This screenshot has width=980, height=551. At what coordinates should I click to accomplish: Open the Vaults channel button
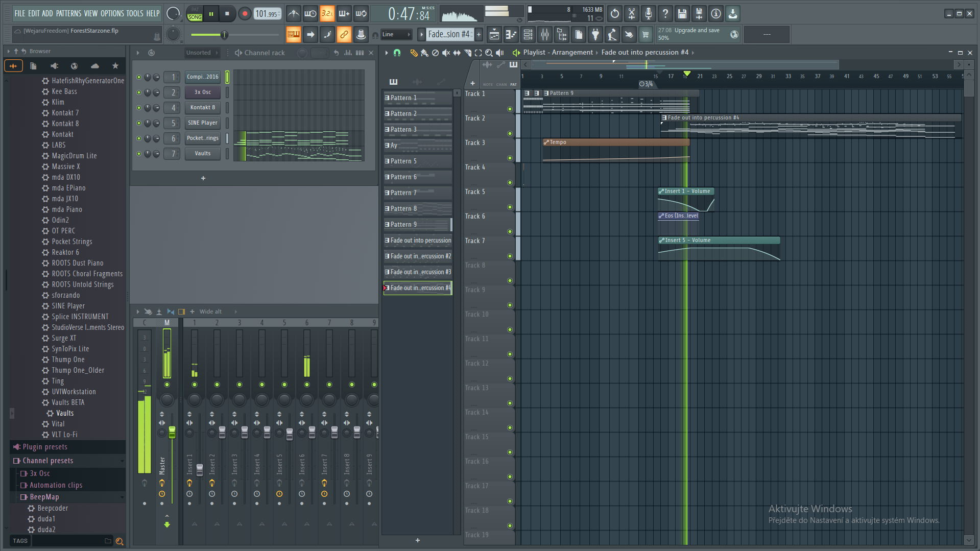click(x=203, y=154)
